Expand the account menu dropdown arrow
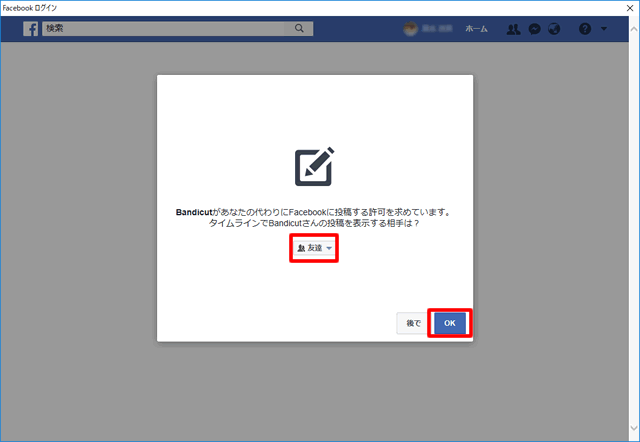 coord(604,29)
